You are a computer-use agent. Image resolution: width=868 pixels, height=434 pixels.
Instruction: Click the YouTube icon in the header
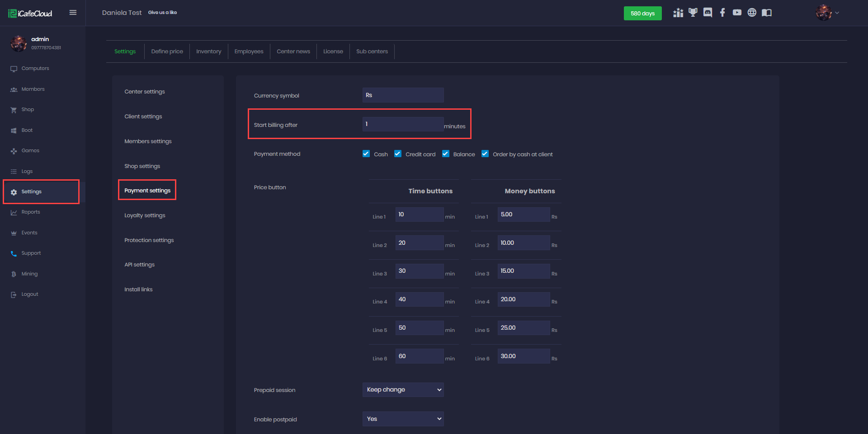coord(737,13)
